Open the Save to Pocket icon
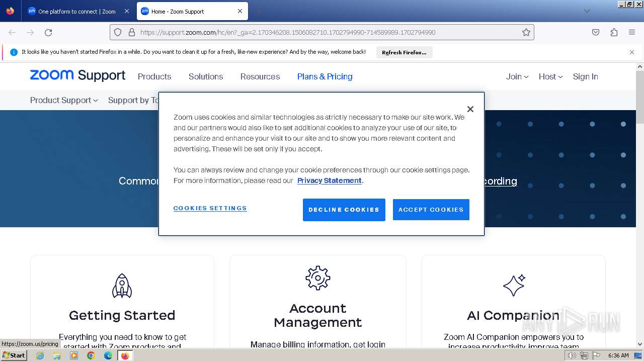Image resolution: width=644 pixels, height=362 pixels. pos(596,32)
